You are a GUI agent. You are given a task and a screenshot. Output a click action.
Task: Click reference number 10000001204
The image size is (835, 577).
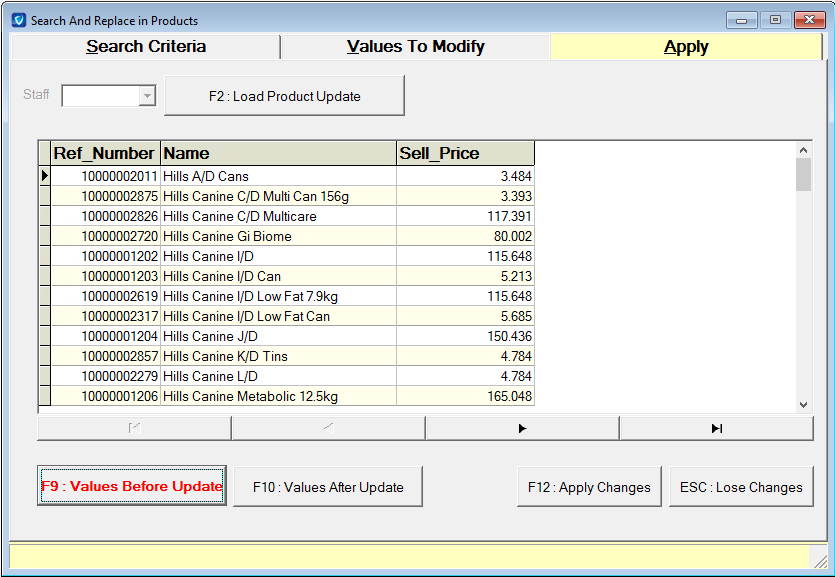click(105, 336)
